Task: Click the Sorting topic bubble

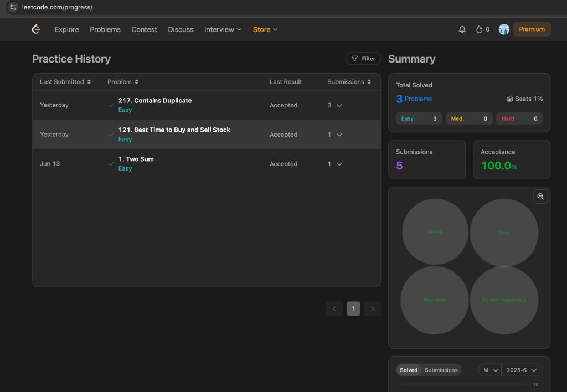Action: coord(435,231)
